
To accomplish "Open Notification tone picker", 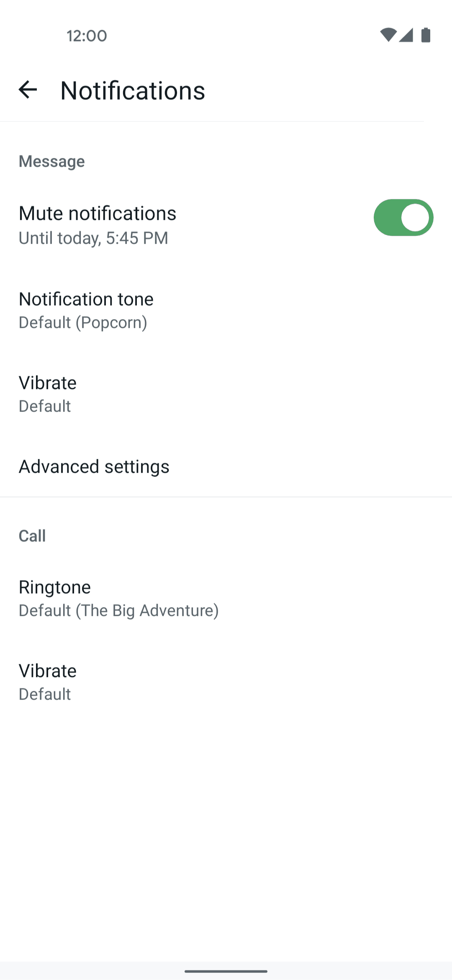I will pyautogui.click(x=86, y=299).
